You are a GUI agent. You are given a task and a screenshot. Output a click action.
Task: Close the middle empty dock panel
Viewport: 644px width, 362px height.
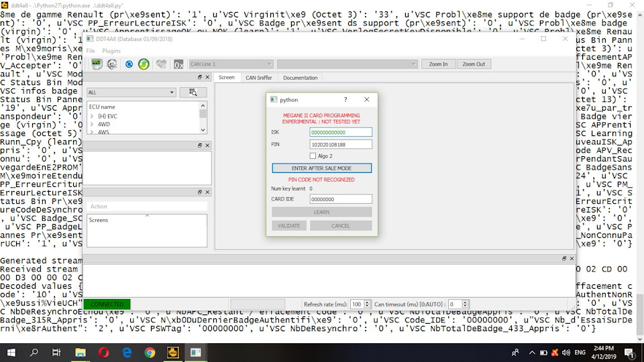click(x=207, y=145)
